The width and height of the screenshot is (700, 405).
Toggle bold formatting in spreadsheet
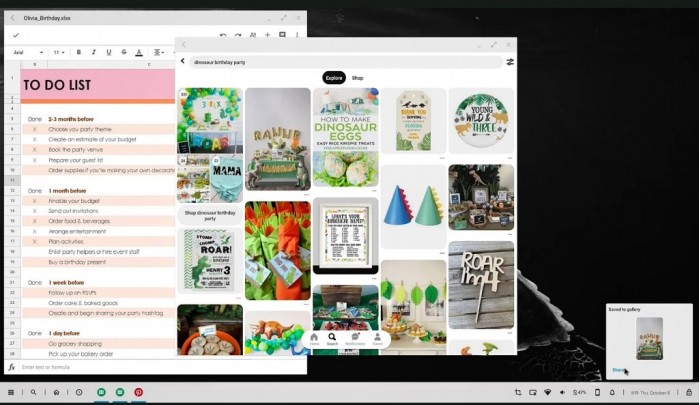(x=79, y=52)
